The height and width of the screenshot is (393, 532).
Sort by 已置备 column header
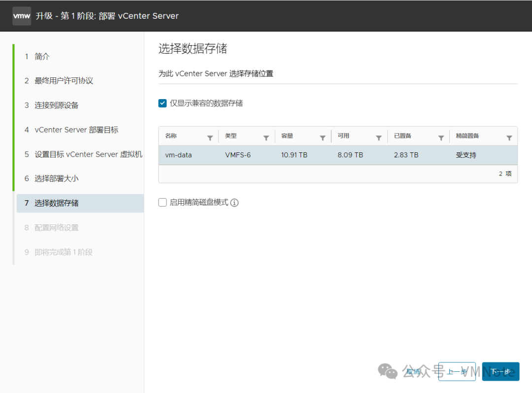coord(402,136)
